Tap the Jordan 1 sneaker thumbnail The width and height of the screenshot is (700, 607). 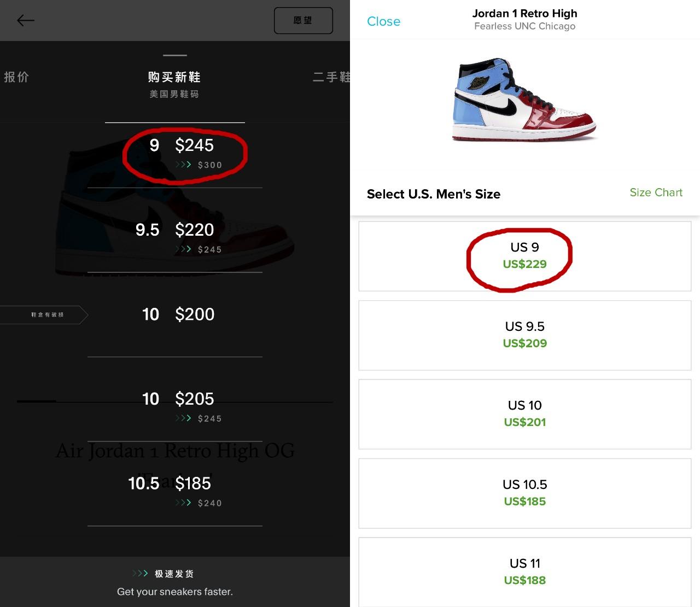[x=524, y=100]
